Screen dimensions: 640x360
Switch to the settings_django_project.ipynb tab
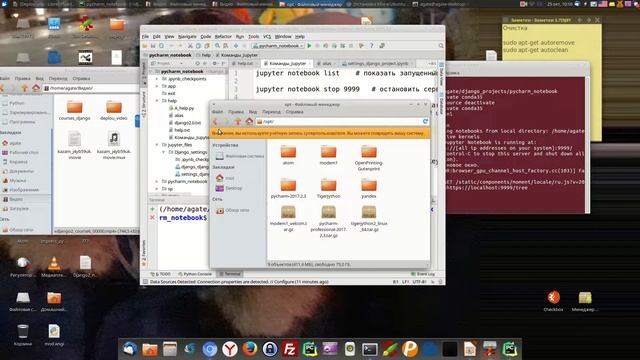click(378, 64)
